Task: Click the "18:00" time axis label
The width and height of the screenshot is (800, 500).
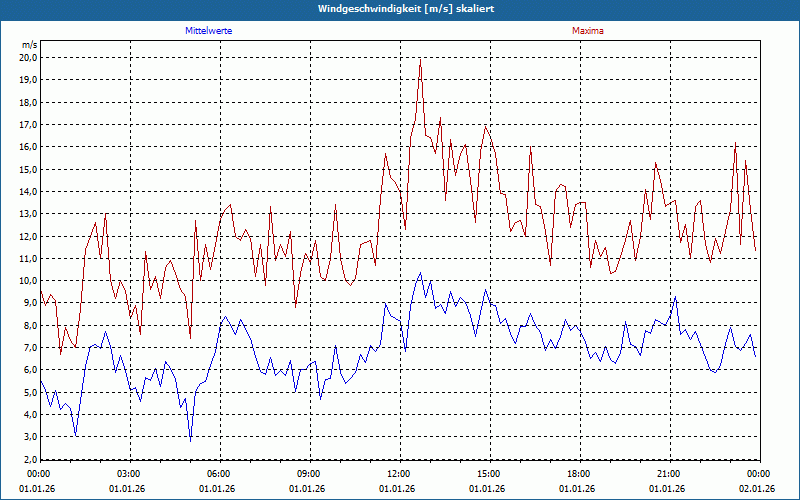Action: pyautogui.click(x=581, y=474)
